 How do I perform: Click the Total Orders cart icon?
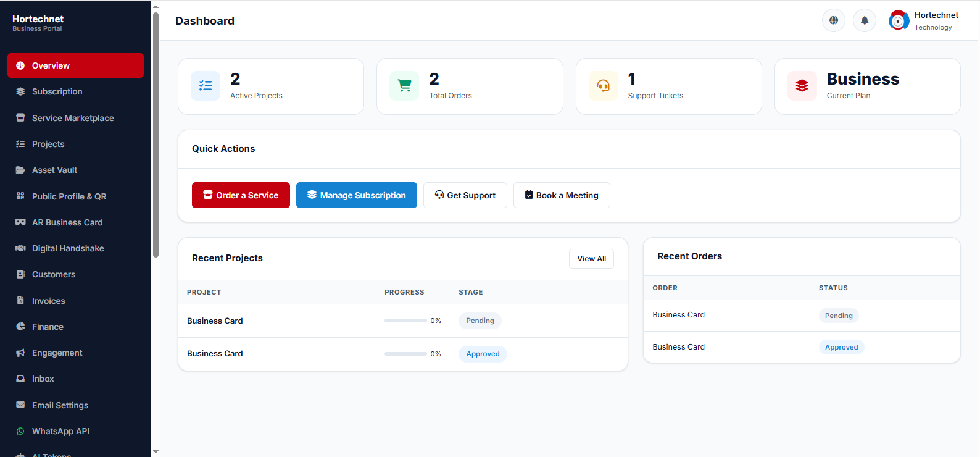pyautogui.click(x=404, y=86)
